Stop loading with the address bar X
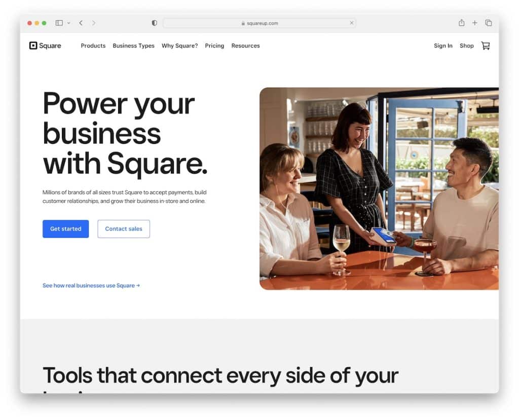519x420 pixels. [352, 23]
